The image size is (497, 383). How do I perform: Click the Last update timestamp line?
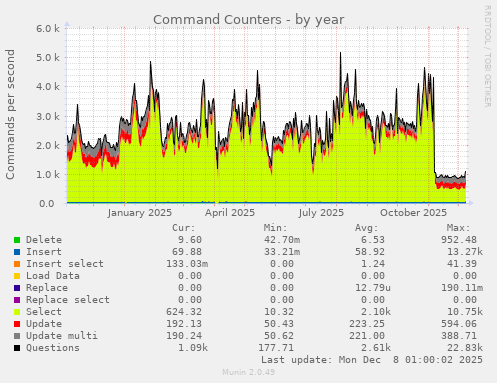click(x=372, y=360)
